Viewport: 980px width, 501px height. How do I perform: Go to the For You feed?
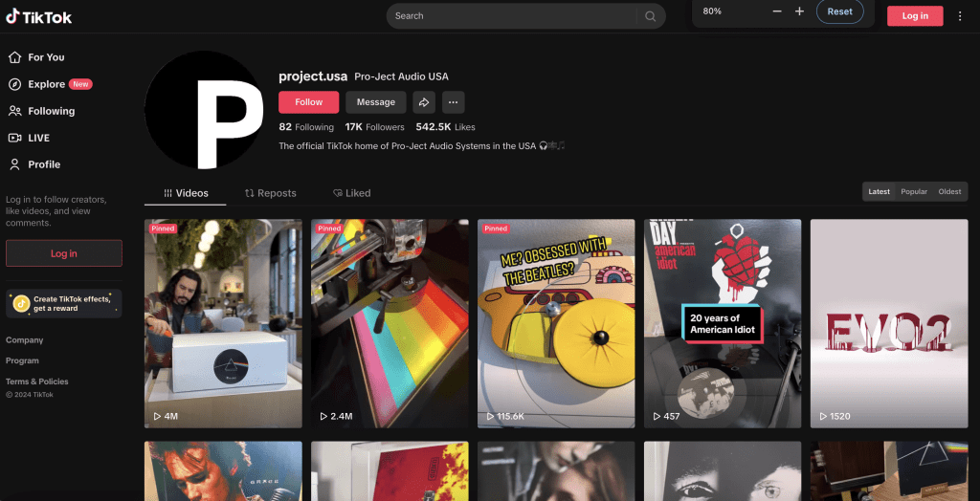pos(46,57)
